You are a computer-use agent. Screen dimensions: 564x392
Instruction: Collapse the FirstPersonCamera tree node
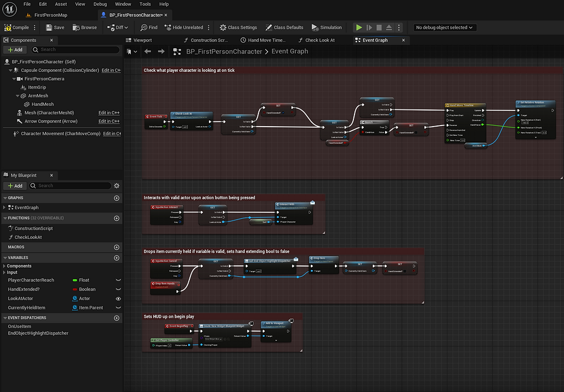click(x=14, y=79)
